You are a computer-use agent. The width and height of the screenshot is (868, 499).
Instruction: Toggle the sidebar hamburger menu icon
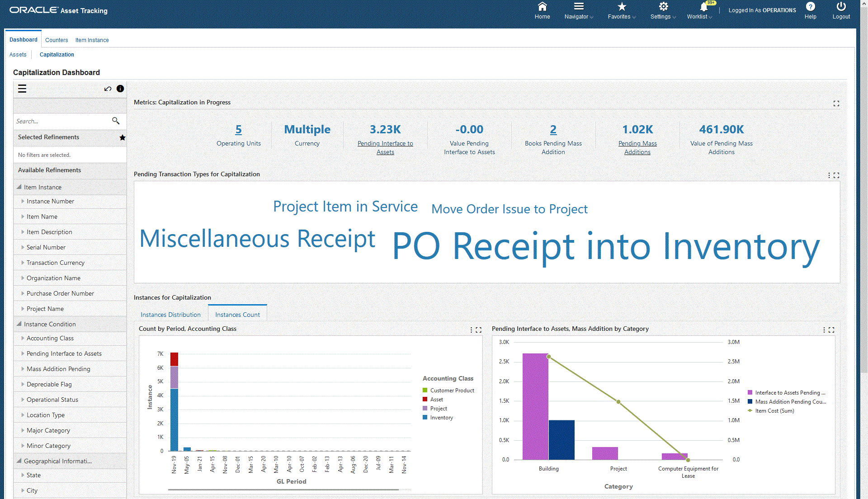click(22, 89)
